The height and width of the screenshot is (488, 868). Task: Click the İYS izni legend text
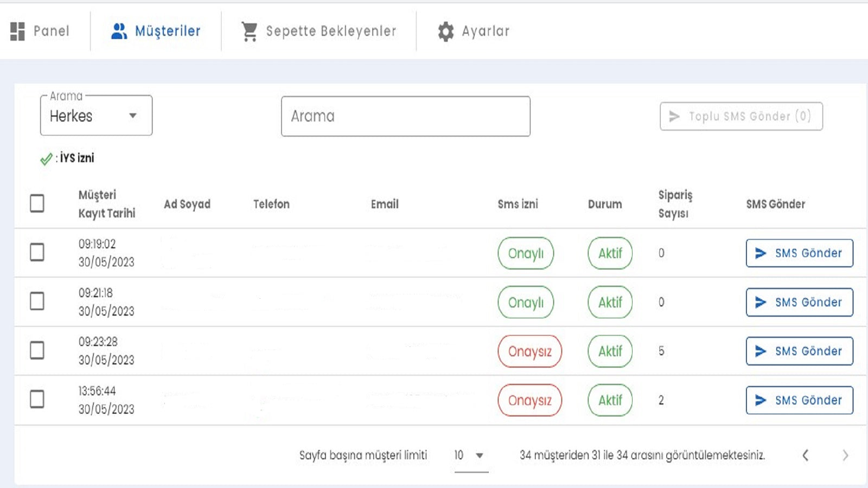coord(76,158)
